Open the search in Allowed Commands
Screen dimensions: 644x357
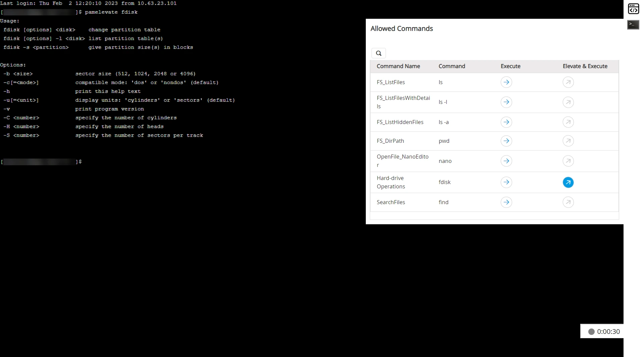click(379, 53)
